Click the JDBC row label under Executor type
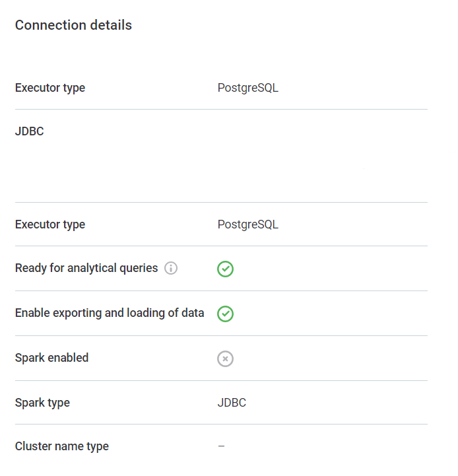This screenshot has width=458, height=476. pos(30,131)
